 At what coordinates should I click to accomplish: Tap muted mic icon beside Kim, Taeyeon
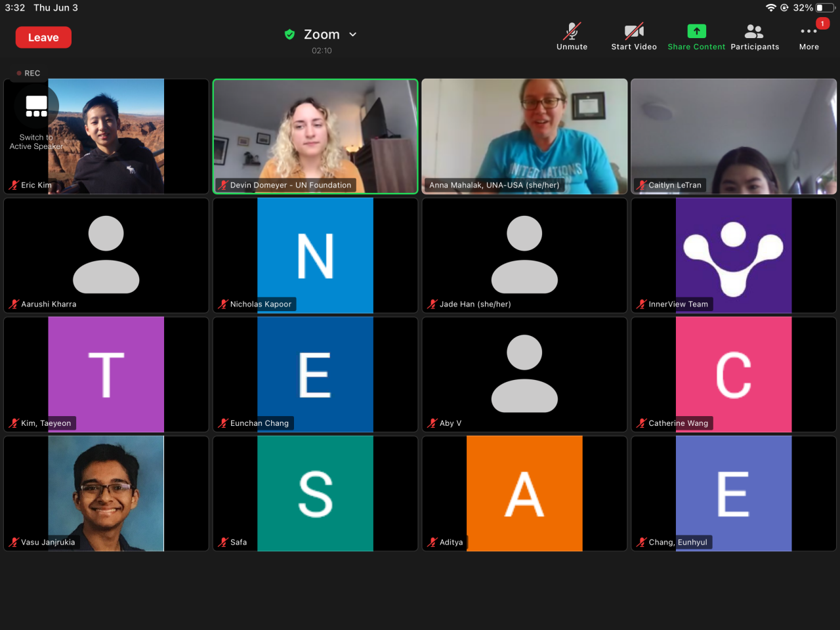coord(14,423)
